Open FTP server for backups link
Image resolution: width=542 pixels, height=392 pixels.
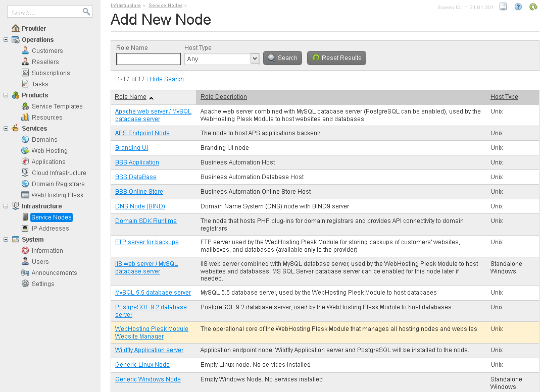click(x=147, y=242)
